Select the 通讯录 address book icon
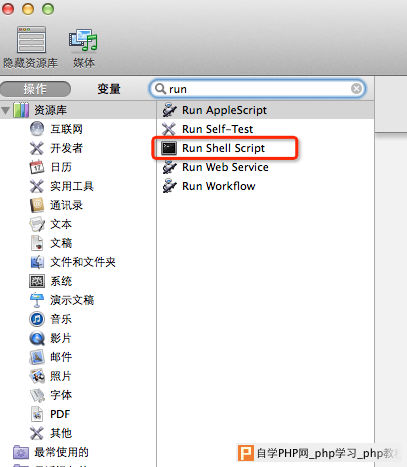The height and width of the screenshot is (467, 407). [37, 205]
